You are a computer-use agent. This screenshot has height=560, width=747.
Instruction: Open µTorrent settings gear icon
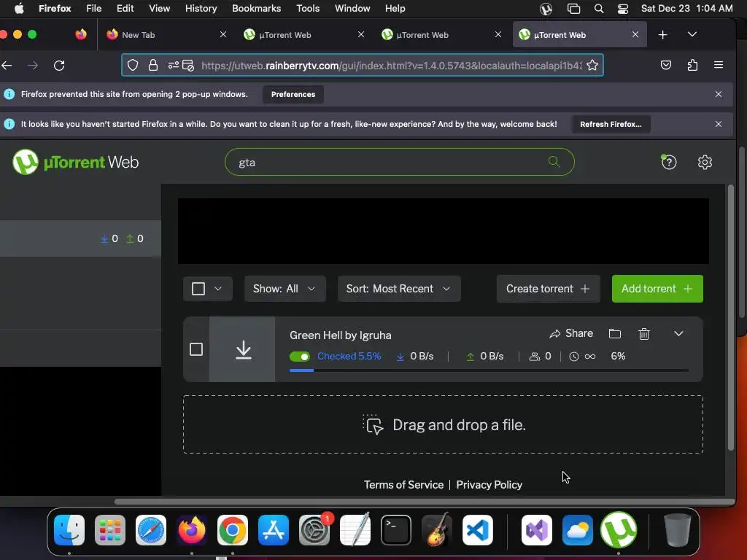[705, 162]
